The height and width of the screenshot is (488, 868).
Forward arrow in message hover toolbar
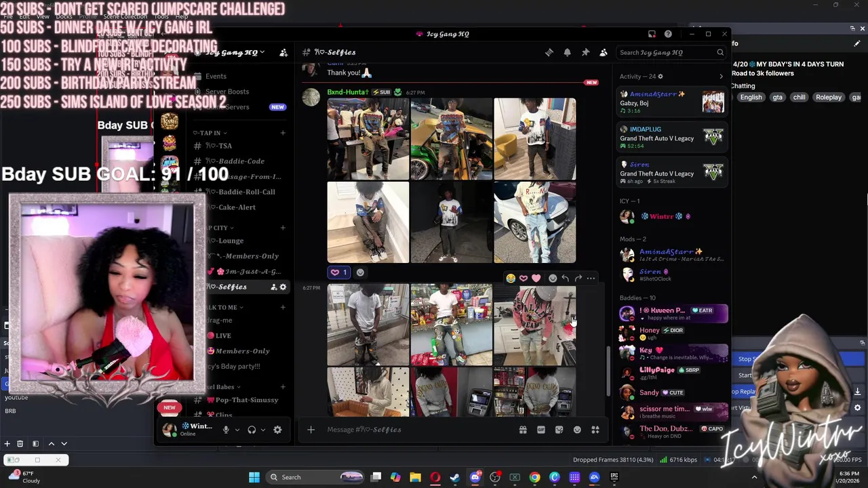tap(578, 279)
